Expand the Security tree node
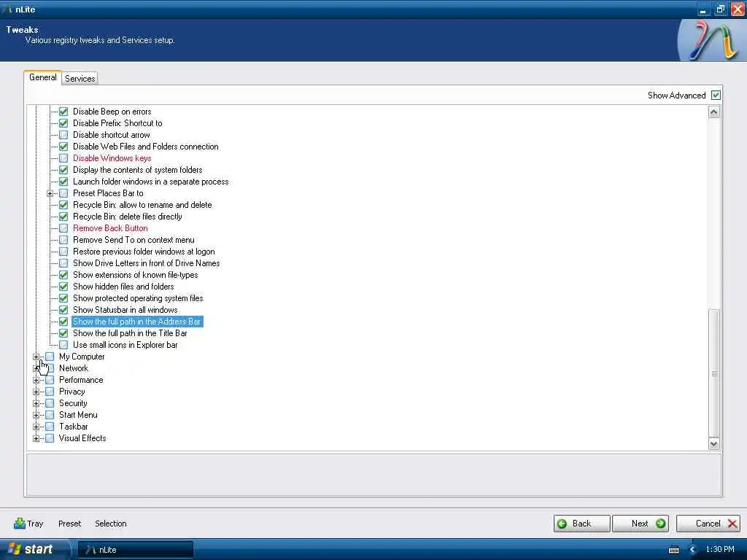Image resolution: width=747 pixels, height=560 pixels. coord(36,403)
